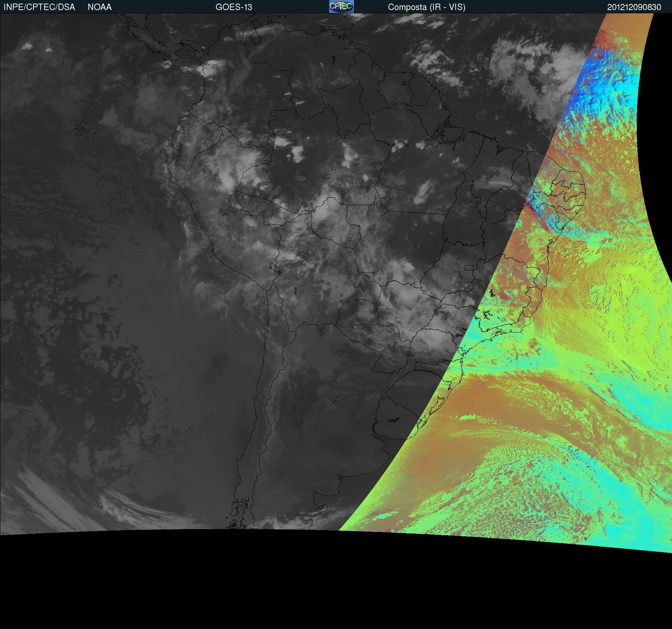Select the GOES-13 satellite label
Screen dimensions: 672x629
pos(234,7)
